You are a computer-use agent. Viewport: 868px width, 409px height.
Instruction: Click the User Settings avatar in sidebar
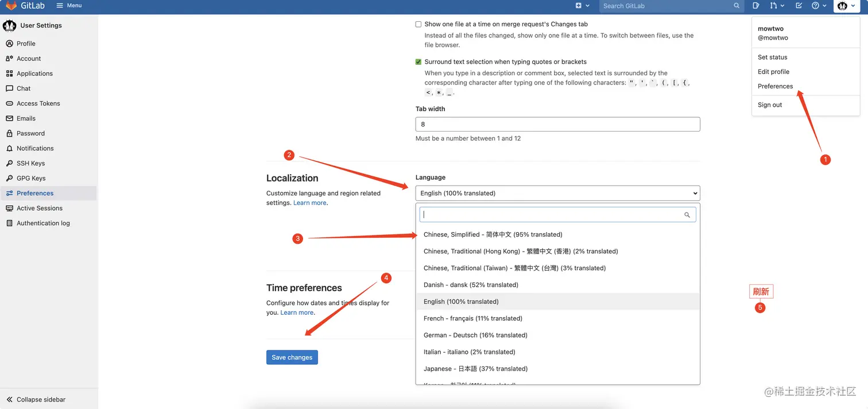[x=9, y=25]
